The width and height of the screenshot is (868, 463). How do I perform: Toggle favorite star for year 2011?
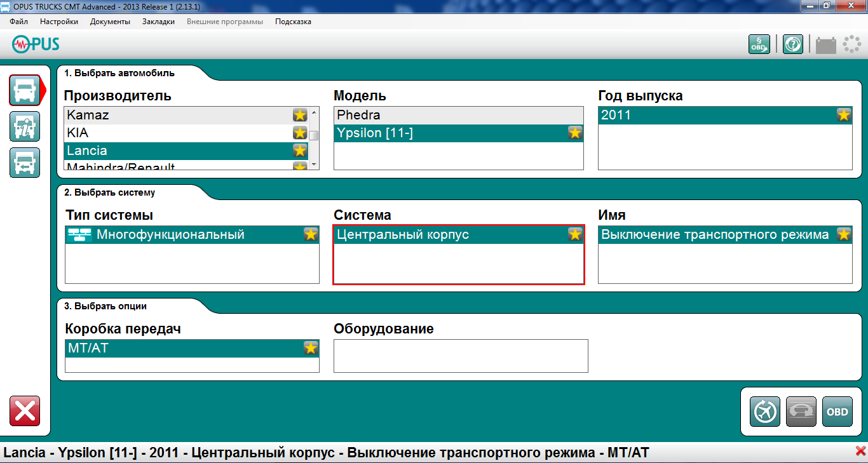tap(843, 115)
